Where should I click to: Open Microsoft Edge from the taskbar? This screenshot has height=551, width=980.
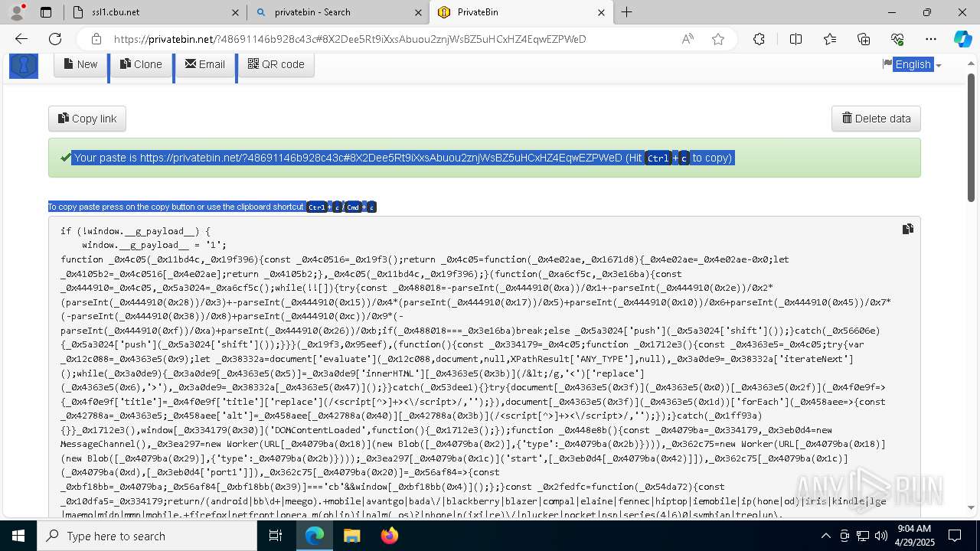315,536
